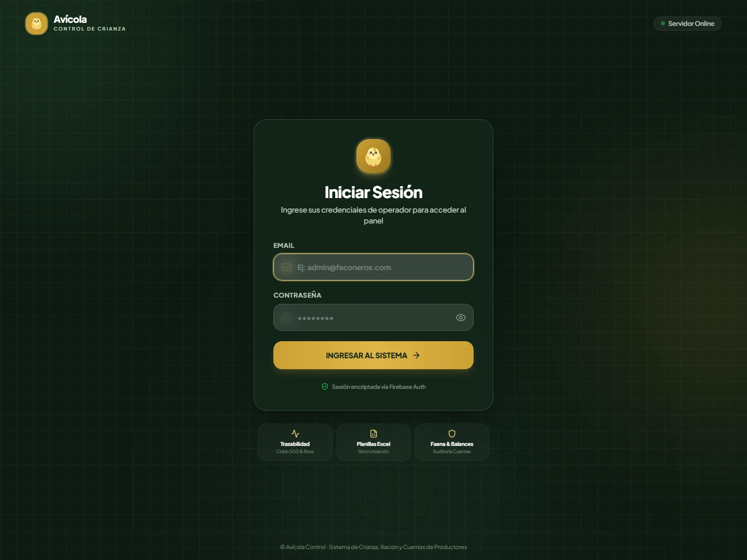
Task: Click the chick avatar above Iniciar Sesión
Action: (x=374, y=156)
